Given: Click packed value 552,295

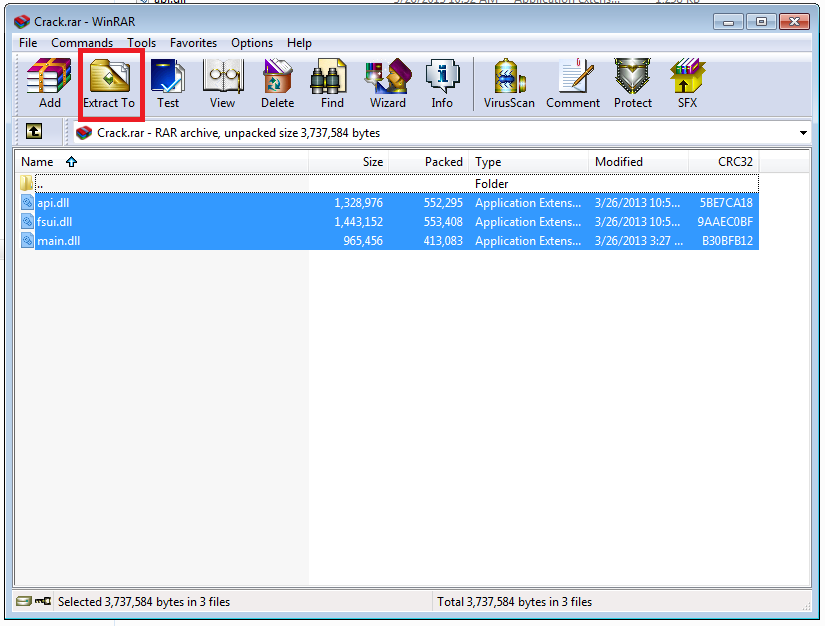Looking at the screenshot, I should [443, 203].
